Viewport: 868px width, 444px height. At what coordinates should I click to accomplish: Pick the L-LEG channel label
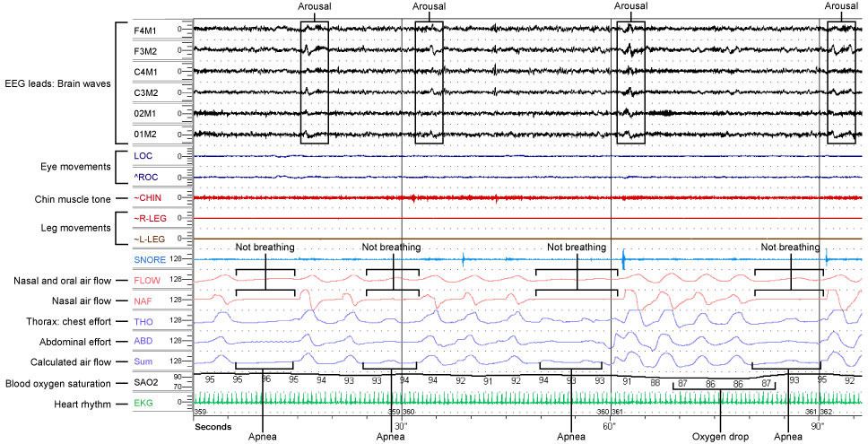point(149,239)
